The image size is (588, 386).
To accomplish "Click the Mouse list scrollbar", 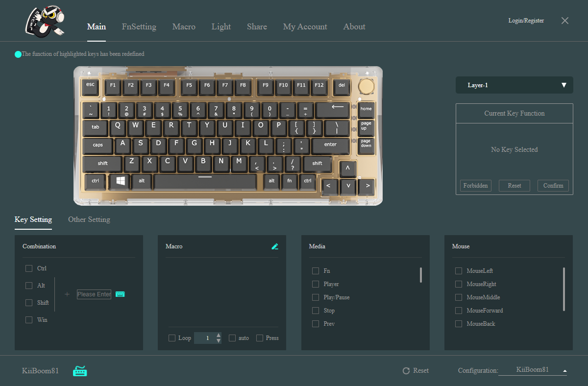I will click(x=564, y=289).
